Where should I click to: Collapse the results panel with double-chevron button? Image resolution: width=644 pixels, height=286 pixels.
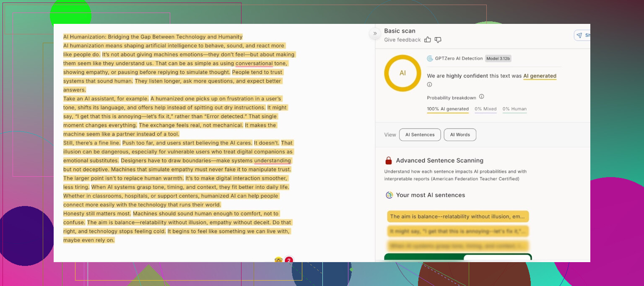click(375, 33)
